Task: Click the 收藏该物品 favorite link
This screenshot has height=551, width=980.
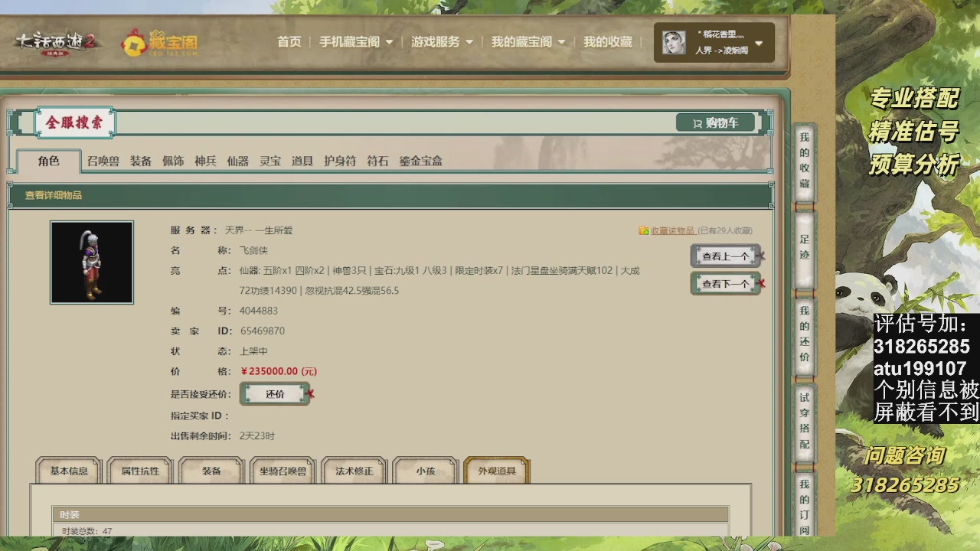Action: (672, 230)
